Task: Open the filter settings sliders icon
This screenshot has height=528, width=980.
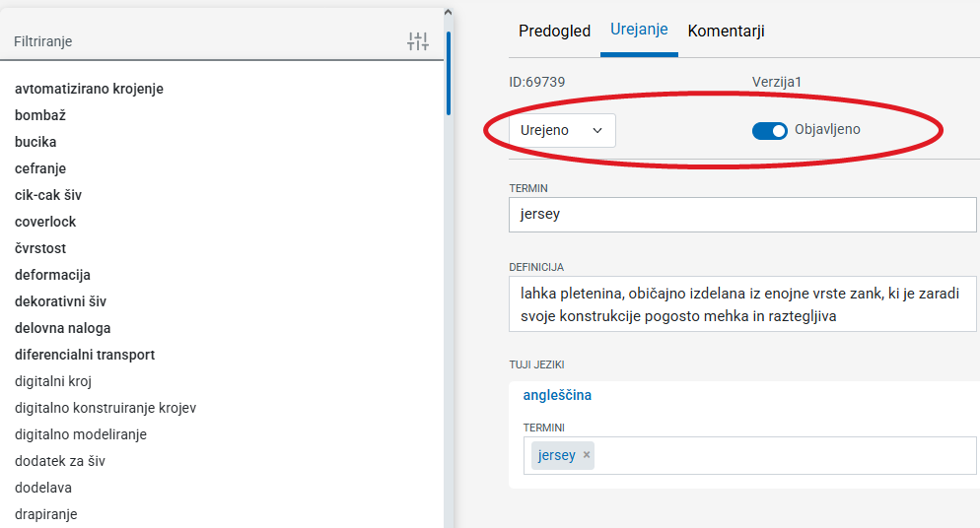Action: [417, 41]
